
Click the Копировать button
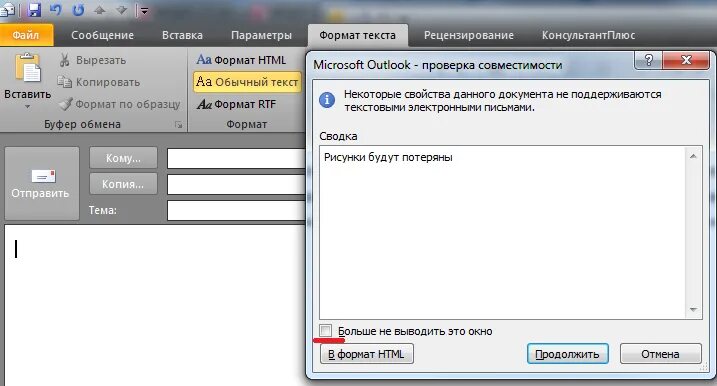pos(98,82)
